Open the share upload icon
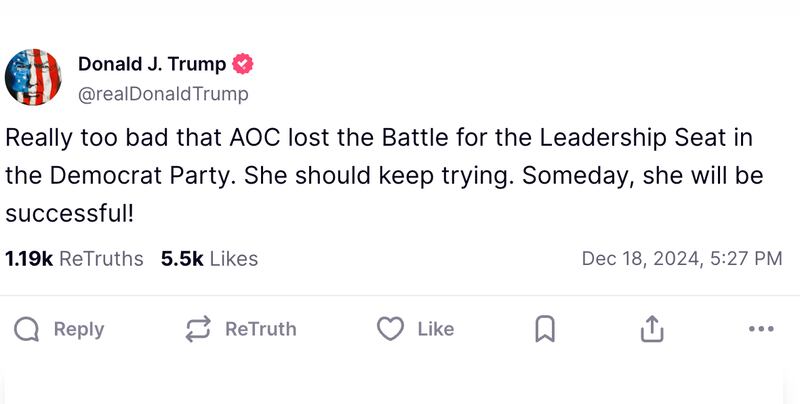The height and width of the screenshot is (404, 800). [651, 329]
